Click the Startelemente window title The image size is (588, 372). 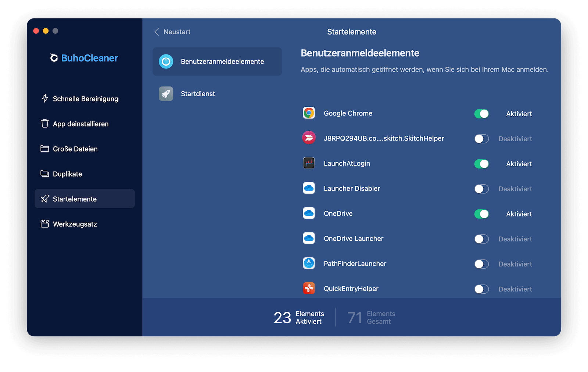[x=352, y=32]
